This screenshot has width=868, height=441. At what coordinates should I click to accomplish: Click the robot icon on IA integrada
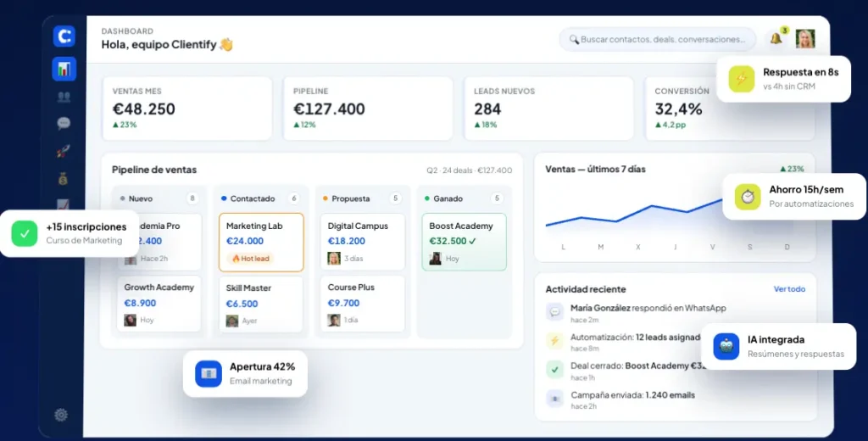tap(726, 346)
